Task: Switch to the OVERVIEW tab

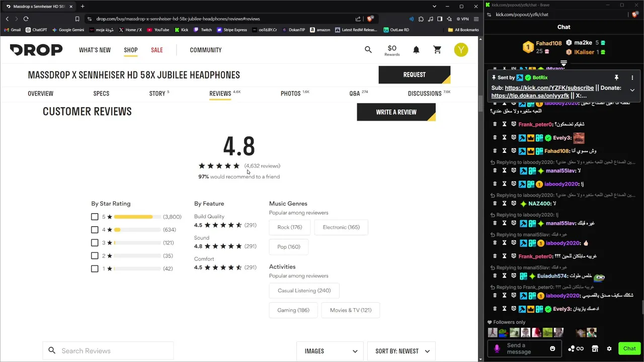Action: click(40, 94)
